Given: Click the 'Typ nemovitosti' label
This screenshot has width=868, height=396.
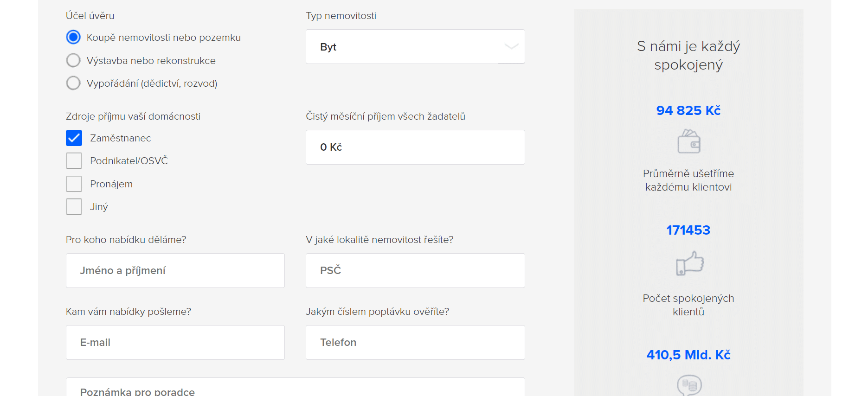Looking at the screenshot, I should 341,16.
